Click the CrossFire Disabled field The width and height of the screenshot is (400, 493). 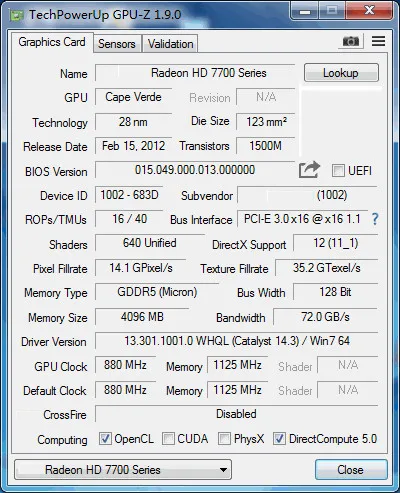tap(237, 414)
